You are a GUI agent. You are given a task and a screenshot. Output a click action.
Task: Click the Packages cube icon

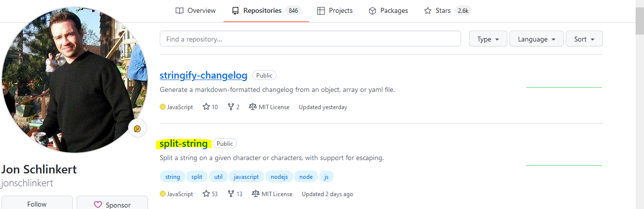[372, 10]
